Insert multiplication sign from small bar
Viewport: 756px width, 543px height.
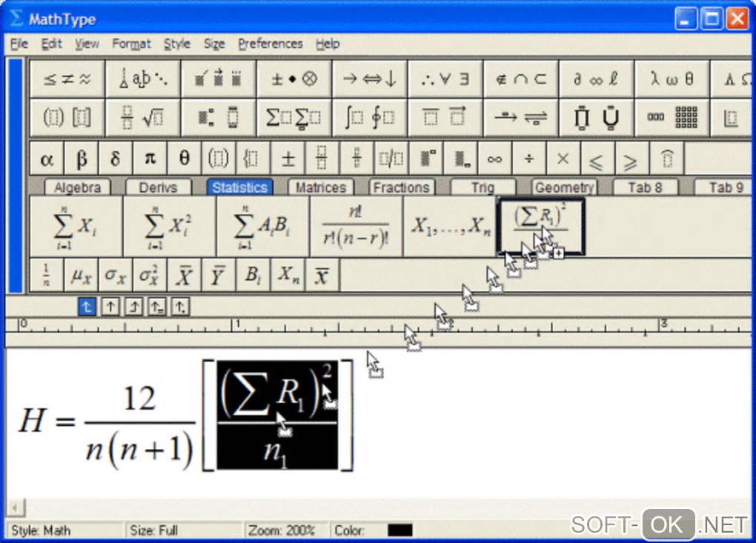[x=563, y=158]
